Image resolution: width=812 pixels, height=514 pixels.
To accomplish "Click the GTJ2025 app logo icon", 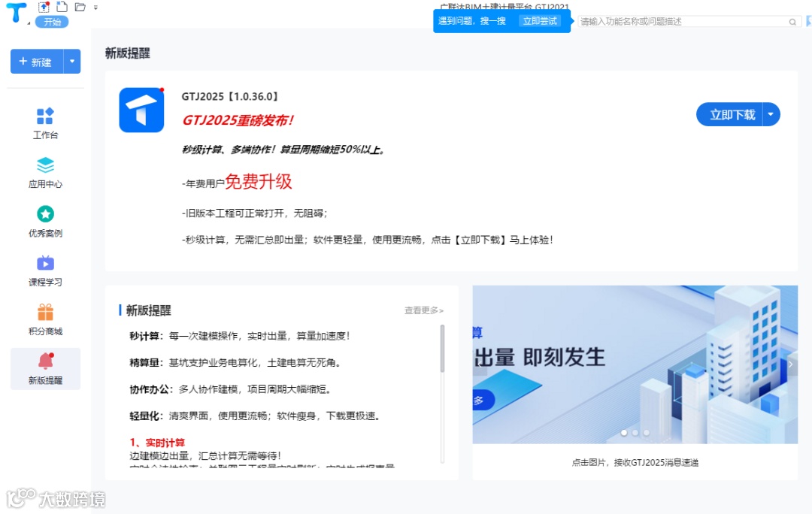I will (x=141, y=110).
